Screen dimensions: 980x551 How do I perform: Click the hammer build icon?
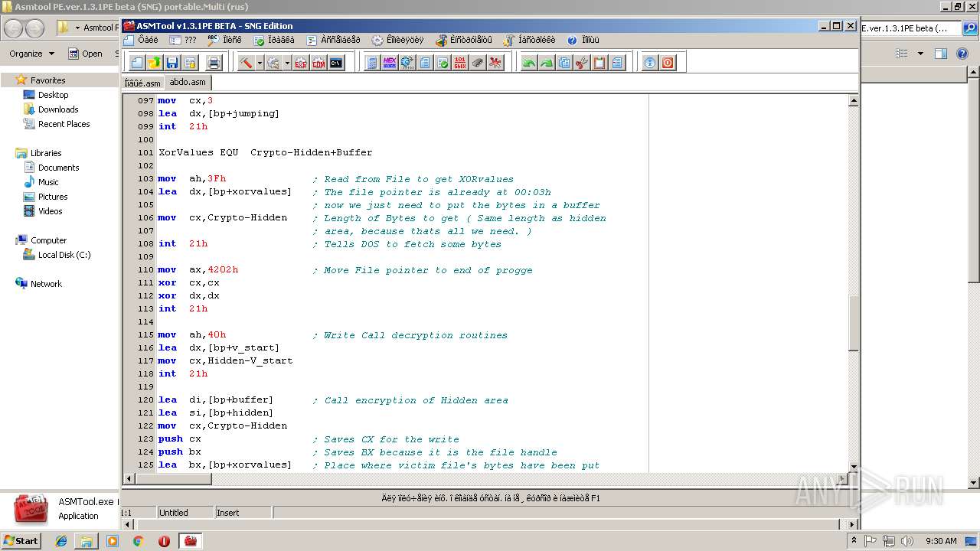point(246,63)
